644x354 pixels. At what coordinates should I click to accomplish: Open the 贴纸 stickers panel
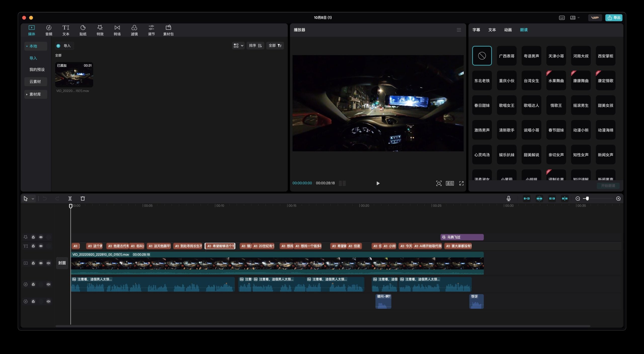(83, 30)
